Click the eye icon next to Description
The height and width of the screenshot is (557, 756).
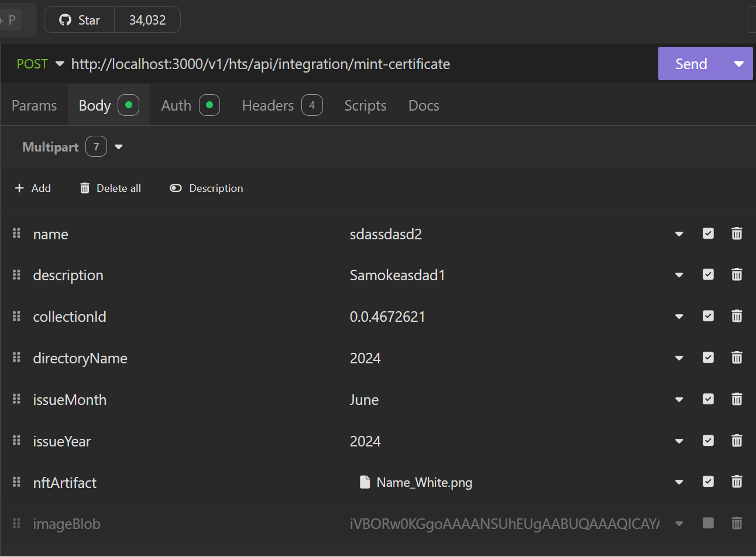coord(176,188)
